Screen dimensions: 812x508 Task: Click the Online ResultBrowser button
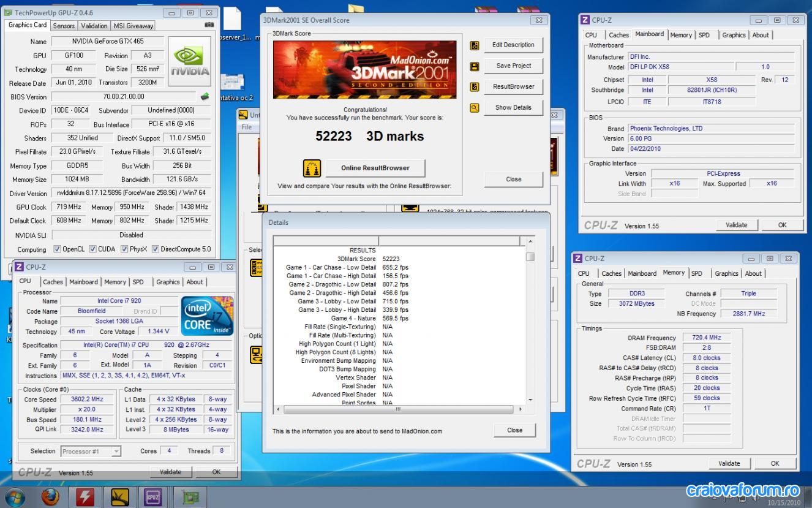[375, 167]
